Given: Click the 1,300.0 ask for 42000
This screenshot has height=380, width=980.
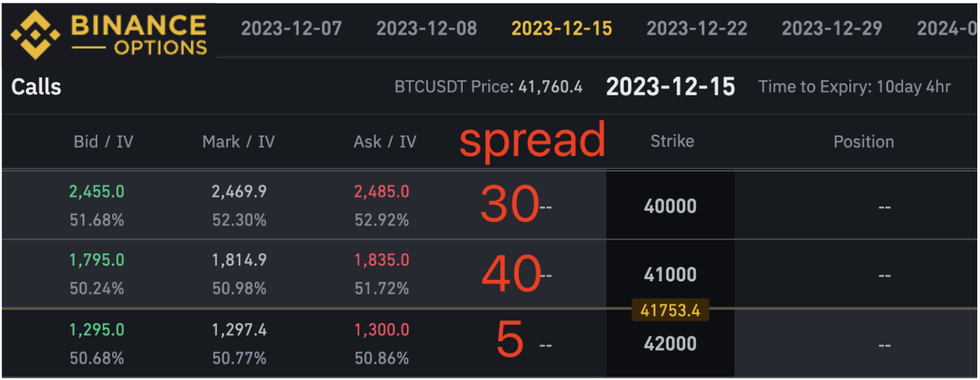Looking at the screenshot, I should tap(381, 330).
